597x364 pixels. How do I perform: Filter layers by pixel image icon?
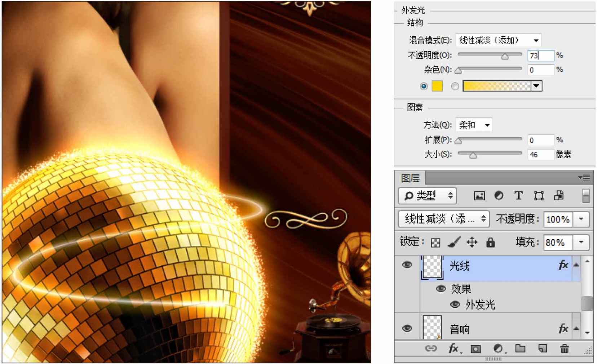479,196
